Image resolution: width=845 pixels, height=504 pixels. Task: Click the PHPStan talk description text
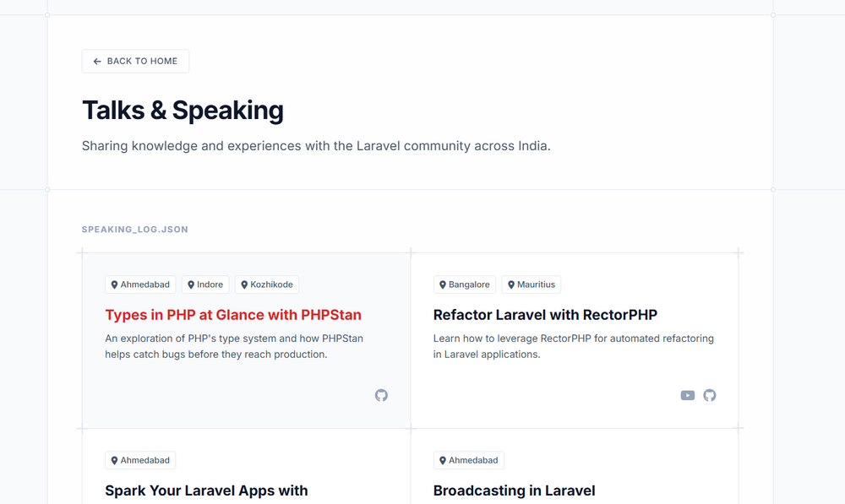(x=234, y=346)
